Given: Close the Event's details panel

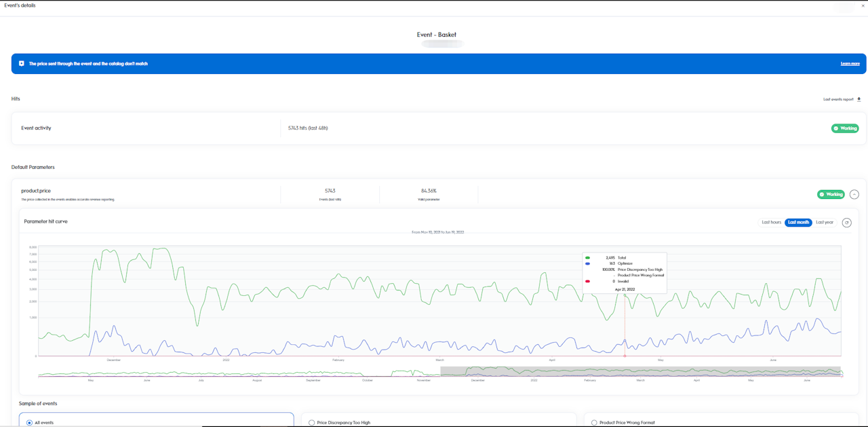Looking at the screenshot, I should point(863,6).
